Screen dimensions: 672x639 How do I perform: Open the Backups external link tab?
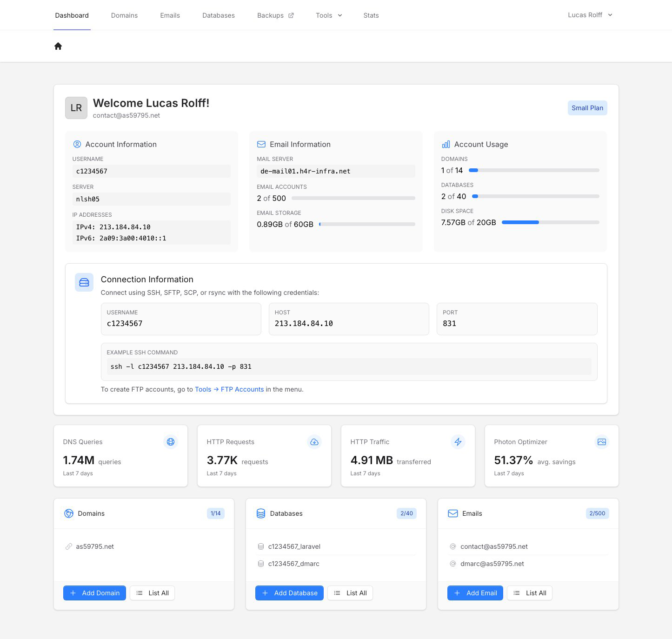275,15
